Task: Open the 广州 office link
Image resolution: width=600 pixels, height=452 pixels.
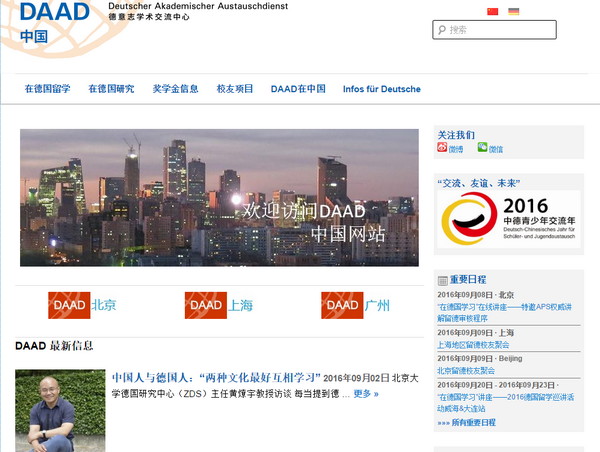Action: [x=377, y=305]
